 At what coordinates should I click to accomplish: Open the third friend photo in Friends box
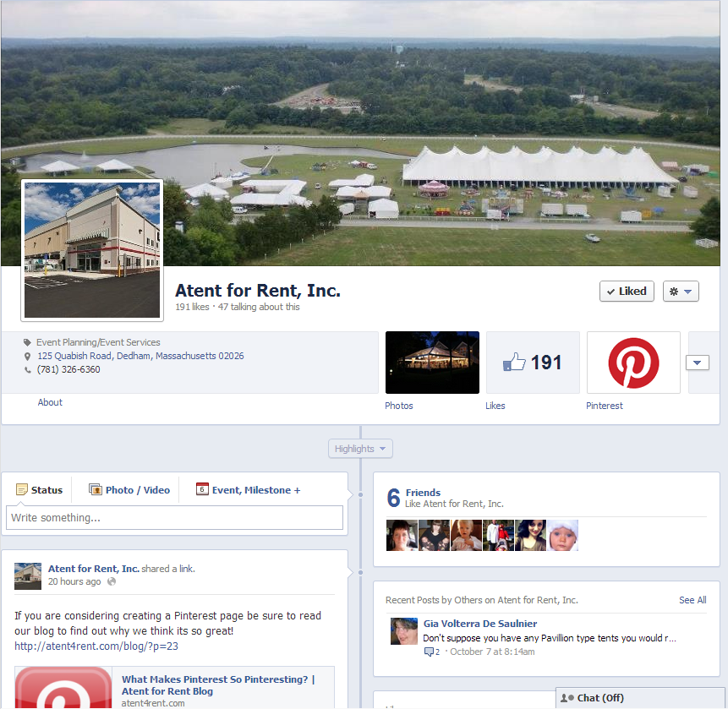click(x=466, y=536)
